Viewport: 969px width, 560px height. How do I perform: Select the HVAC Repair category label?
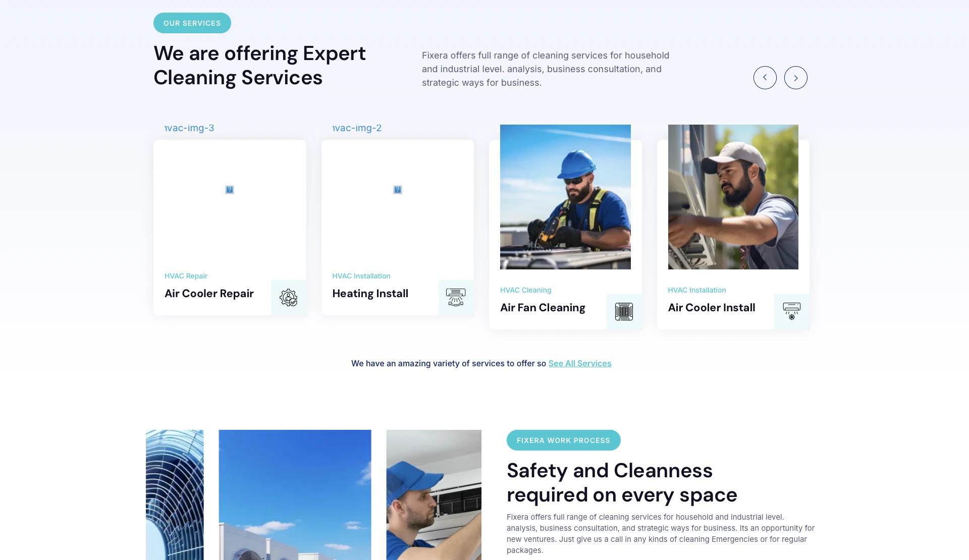tap(186, 276)
